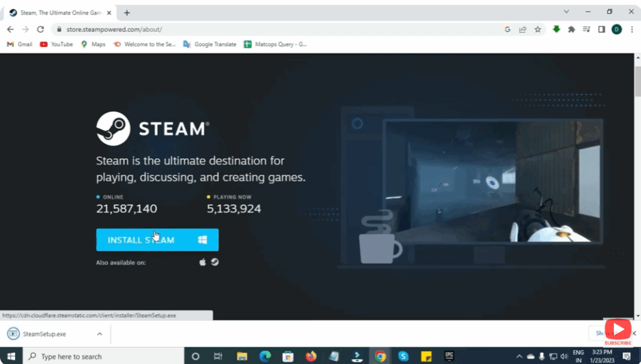Show hidden icons in the system tray
Image resolution: width=641 pixels, height=364 pixels.
pos(518,356)
